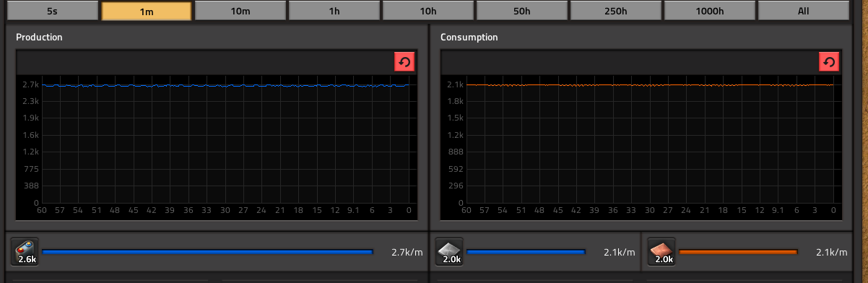Switch to the 1h time range
Viewport: 868px width, 283px height.
coord(334,11)
